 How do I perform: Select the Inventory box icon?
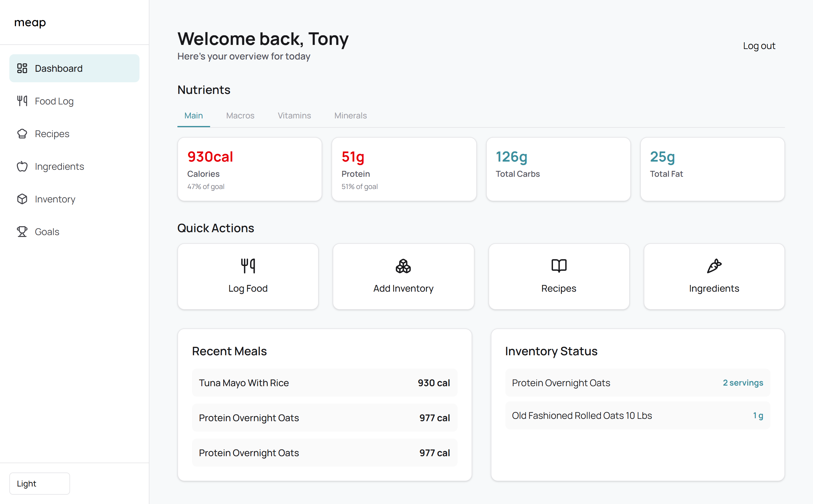[22, 199]
